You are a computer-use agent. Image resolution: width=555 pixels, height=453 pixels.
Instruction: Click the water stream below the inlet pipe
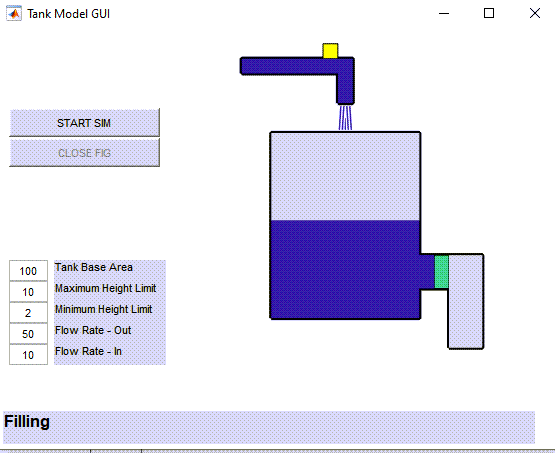pyautogui.click(x=345, y=118)
